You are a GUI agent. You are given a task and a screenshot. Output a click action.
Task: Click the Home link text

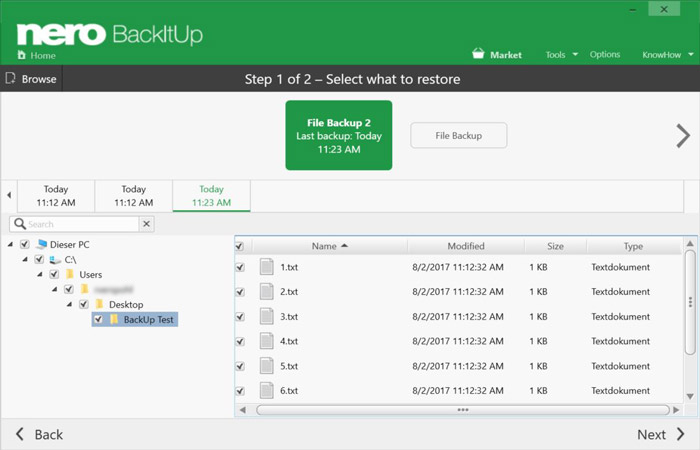[x=43, y=55]
